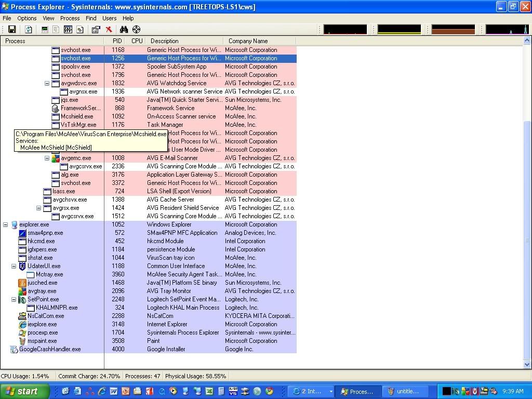
Task: Open the Options menu
Action: (x=27, y=18)
